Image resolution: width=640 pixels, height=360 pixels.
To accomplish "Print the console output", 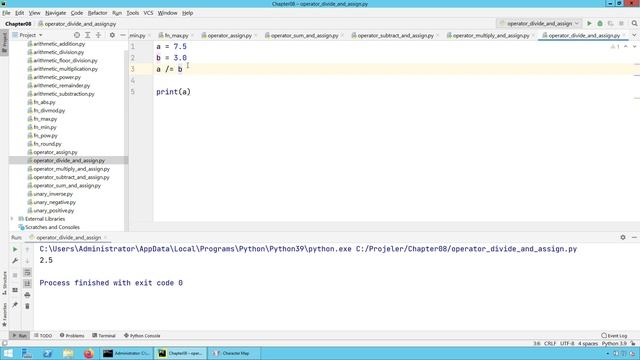I will click(27, 295).
